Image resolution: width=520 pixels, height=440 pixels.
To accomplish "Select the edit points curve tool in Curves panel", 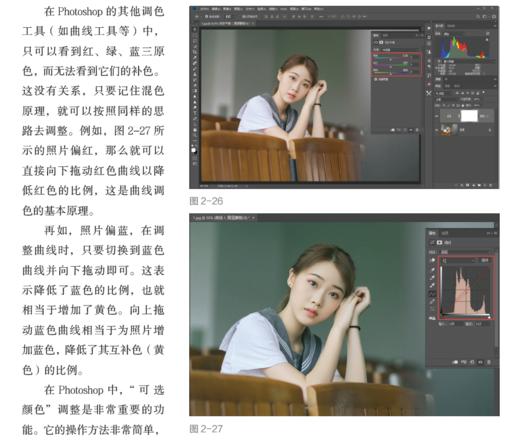I will (433, 293).
